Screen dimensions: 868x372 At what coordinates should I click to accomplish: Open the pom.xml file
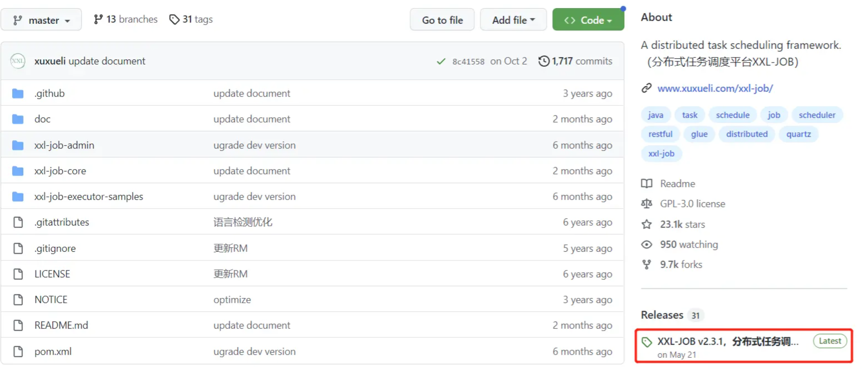pos(53,351)
